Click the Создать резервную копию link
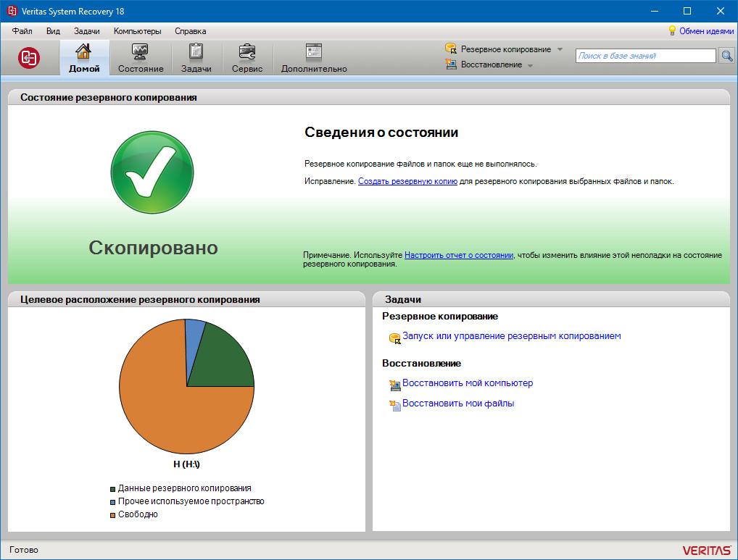This screenshot has height=560, width=738. click(407, 181)
